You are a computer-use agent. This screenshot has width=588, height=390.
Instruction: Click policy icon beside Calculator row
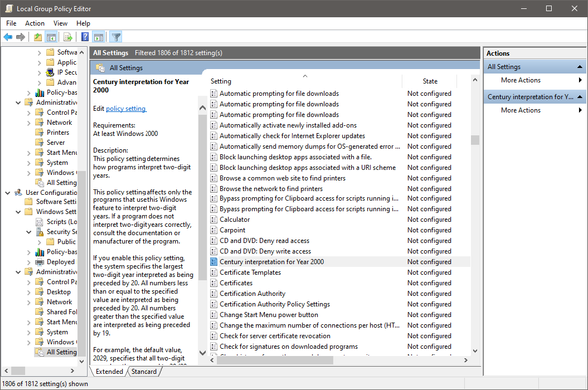click(214, 220)
